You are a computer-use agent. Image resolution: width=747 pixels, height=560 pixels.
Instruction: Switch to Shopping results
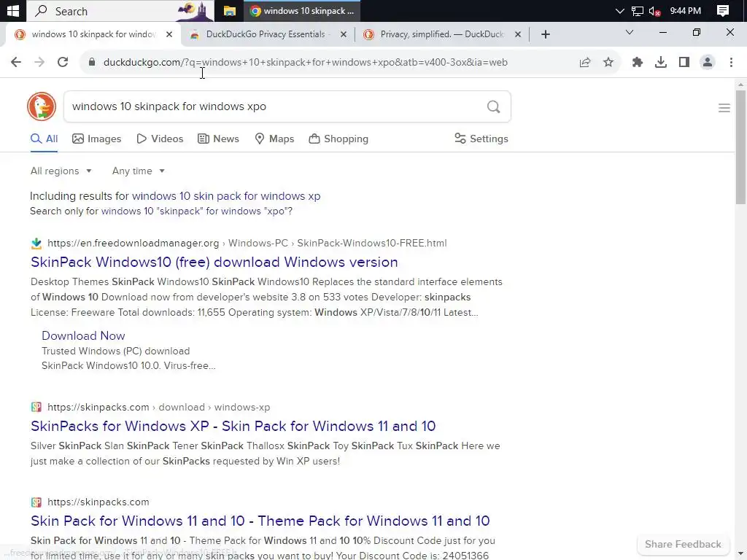[x=338, y=139]
